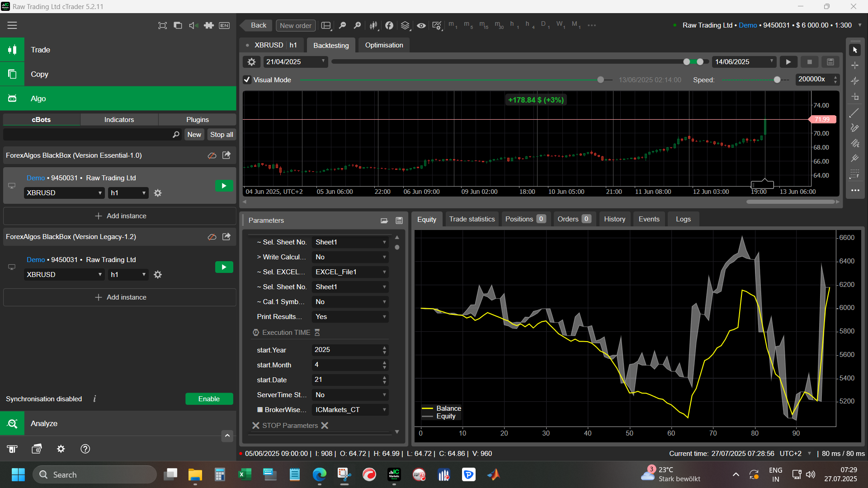Open h1 timeframe dropdown for Legacy-1.2 instance
Viewport: 868px width, 488px height.
[x=128, y=275]
